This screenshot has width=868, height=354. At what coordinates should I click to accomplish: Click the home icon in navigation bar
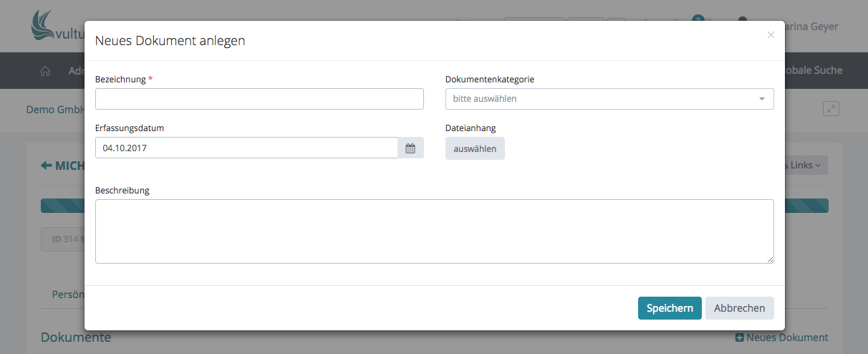click(45, 70)
